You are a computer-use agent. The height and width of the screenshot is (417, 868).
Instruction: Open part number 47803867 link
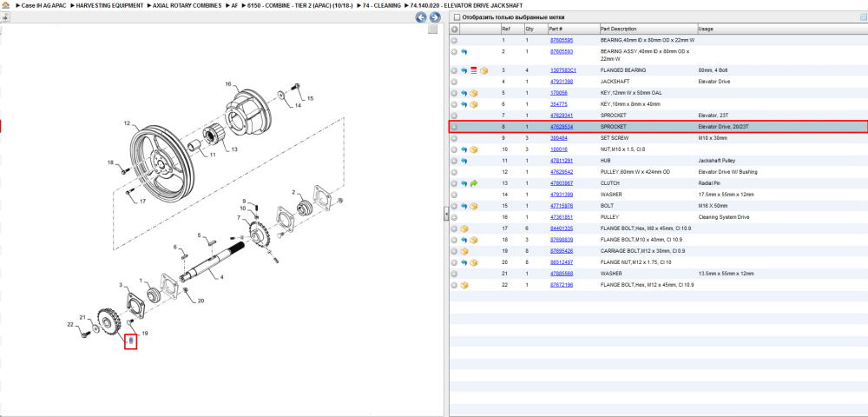point(562,183)
